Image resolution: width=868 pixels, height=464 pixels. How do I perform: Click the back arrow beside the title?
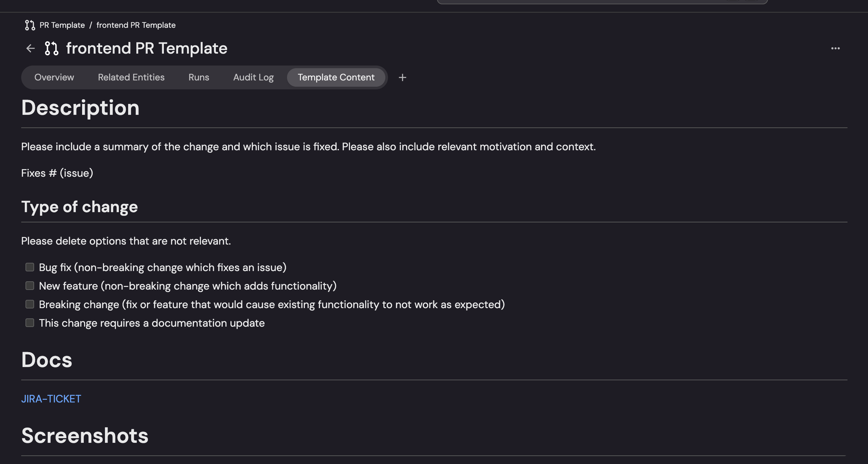(30, 49)
